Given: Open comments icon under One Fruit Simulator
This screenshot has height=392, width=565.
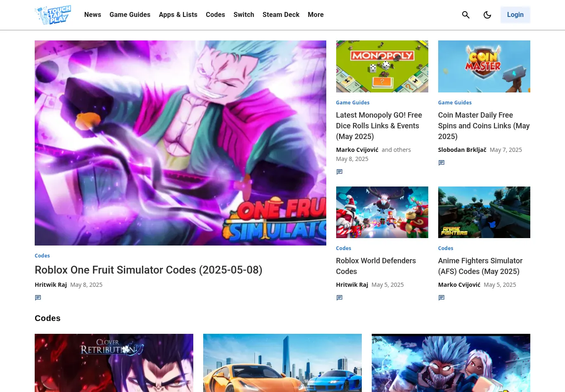Looking at the screenshot, I should click(x=38, y=298).
